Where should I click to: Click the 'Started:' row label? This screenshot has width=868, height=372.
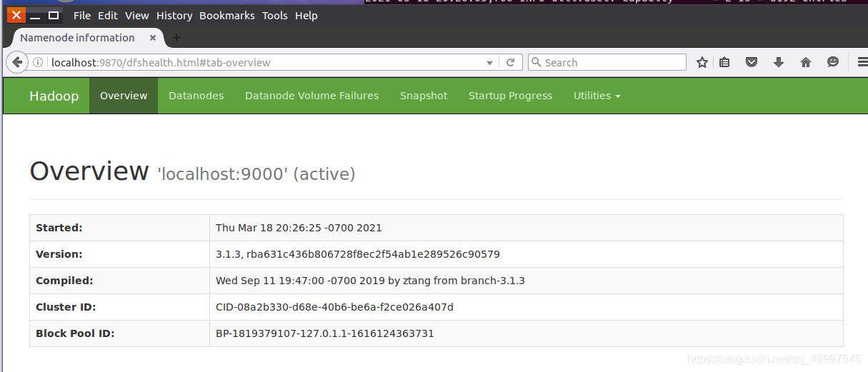59,228
